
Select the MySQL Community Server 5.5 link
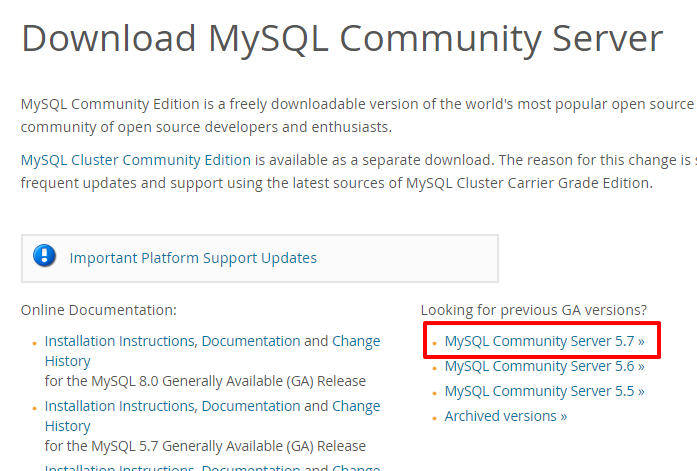(x=545, y=391)
